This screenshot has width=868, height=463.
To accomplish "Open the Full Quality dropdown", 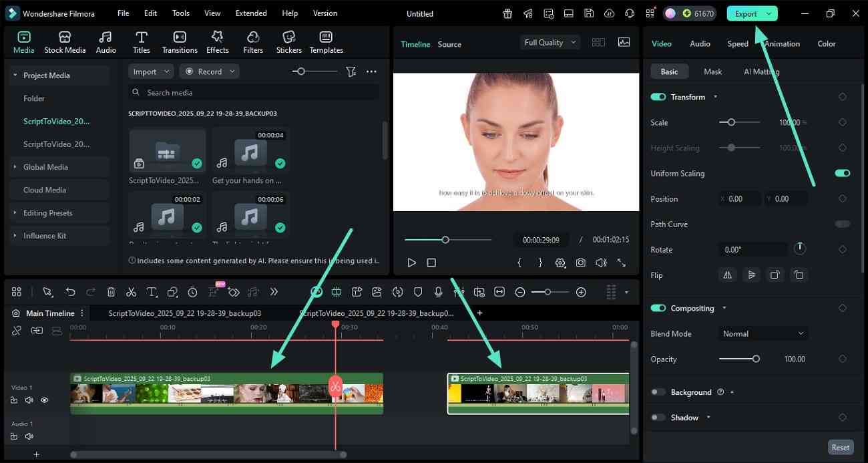I will point(549,42).
